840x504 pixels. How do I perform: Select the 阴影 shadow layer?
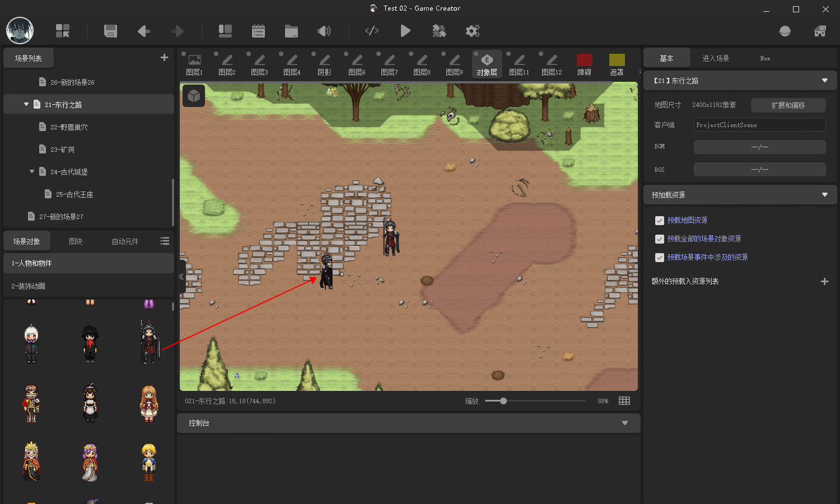[324, 64]
